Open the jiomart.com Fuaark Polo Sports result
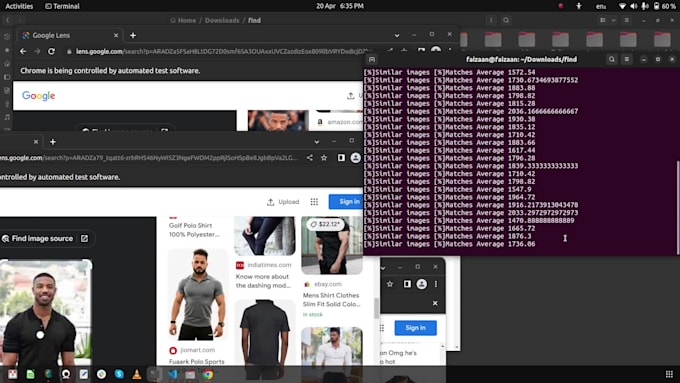Screen dimensions: 680x383 (197, 356)
